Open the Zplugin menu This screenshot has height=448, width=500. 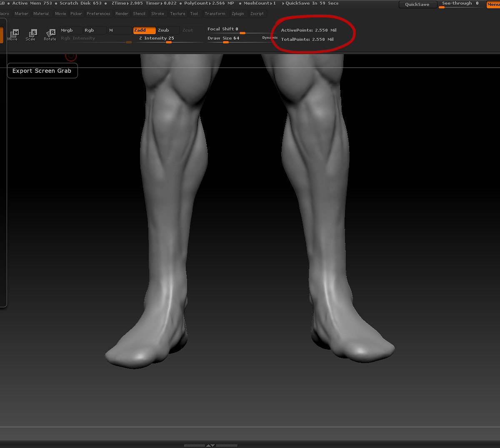(x=238, y=14)
